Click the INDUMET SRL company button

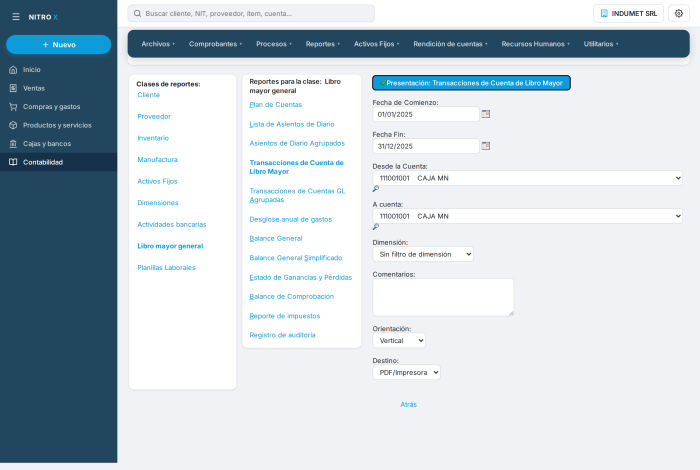click(628, 13)
